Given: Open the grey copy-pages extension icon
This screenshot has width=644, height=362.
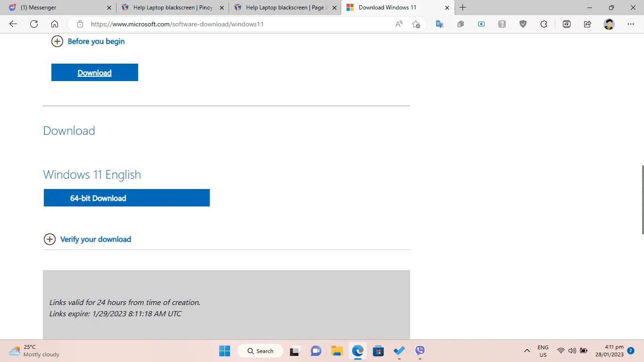Looking at the screenshot, I should (x=461, y=24).
